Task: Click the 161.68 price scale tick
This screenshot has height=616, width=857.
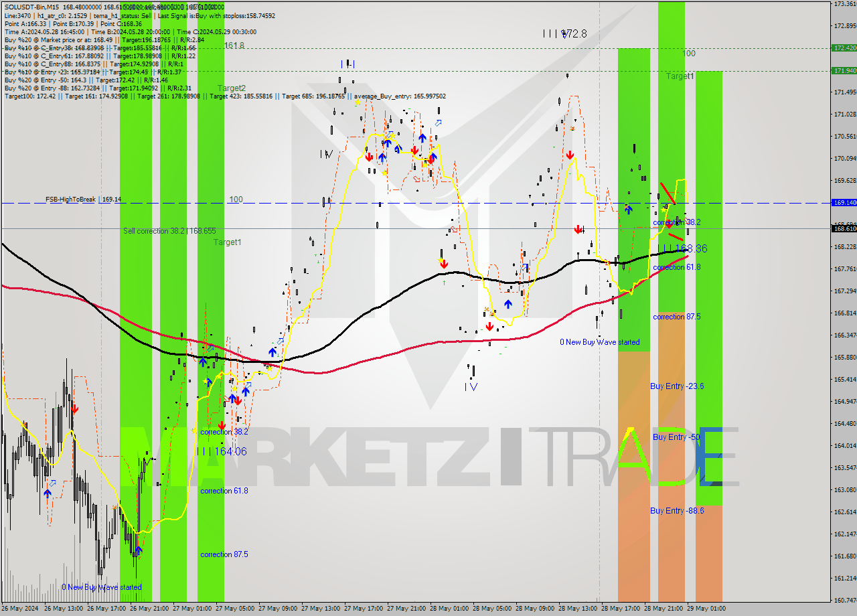Action: tap(845, 556)
